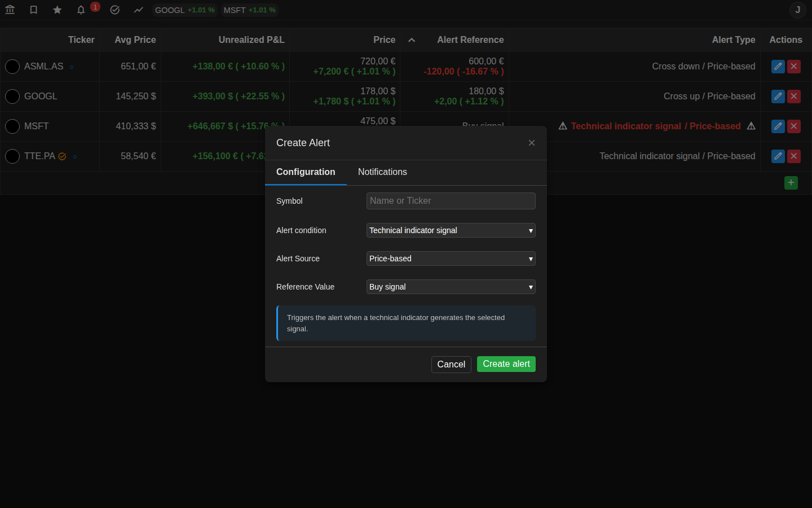
Task: Open the notifications bell icon
Action: 81,10
